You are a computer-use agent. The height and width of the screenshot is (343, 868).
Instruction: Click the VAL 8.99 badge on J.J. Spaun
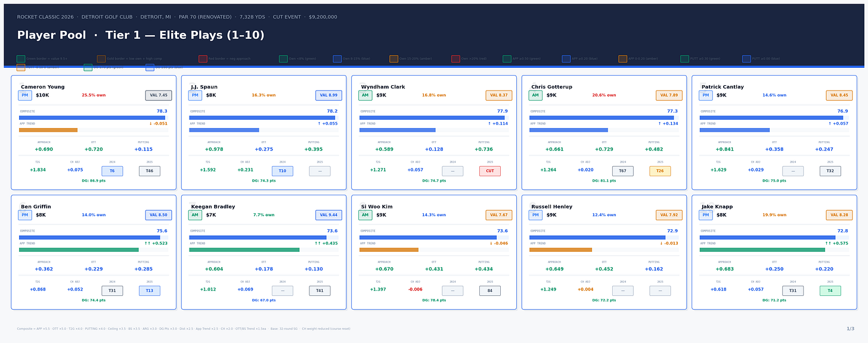click(328, 95)
